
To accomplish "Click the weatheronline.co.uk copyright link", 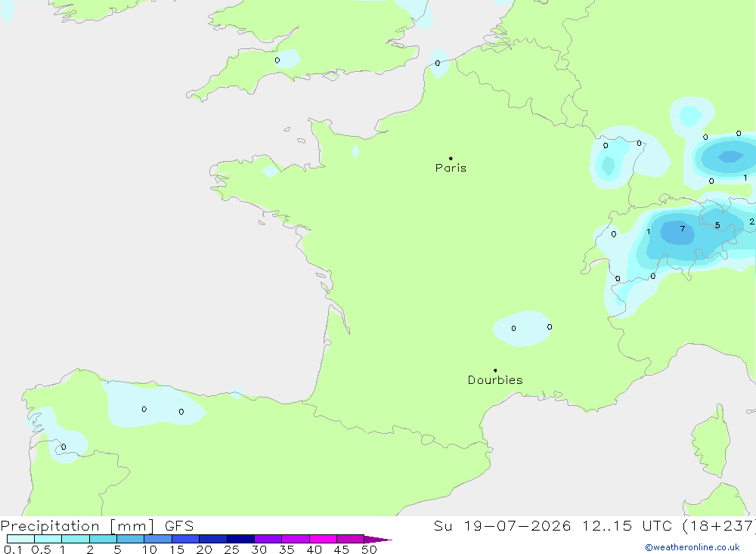I will tap(692, 547).
